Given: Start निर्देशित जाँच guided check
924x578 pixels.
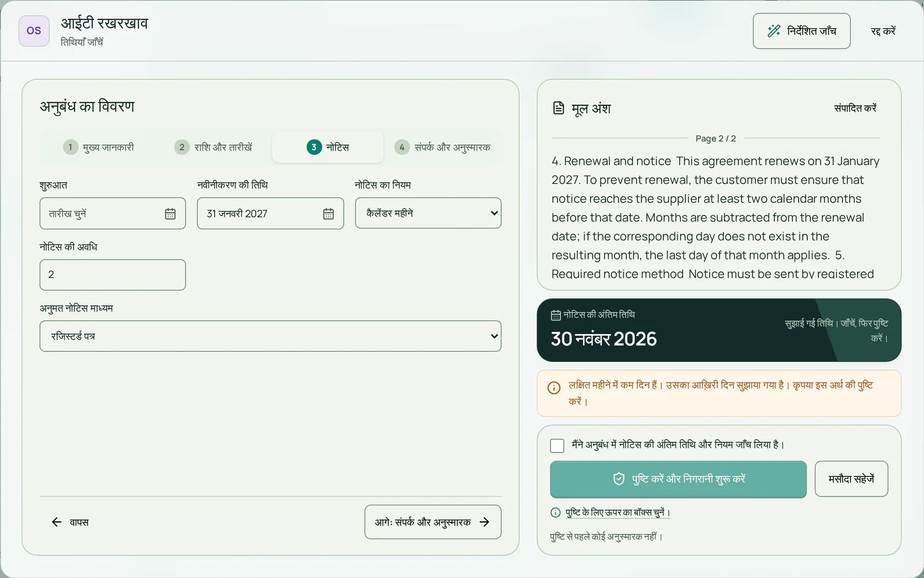Looking at the screenshot, I should pos(802,31).
